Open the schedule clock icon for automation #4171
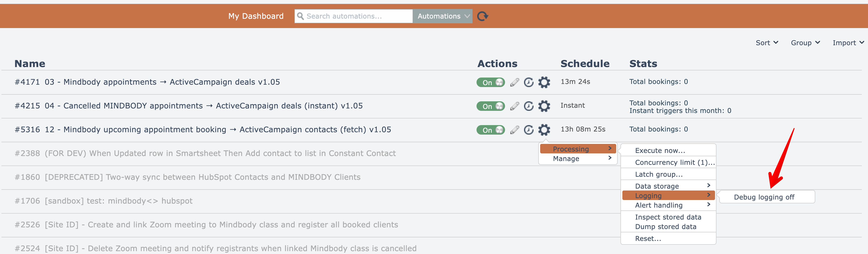This screenshot has width=868, height=254. coord(529,82)
